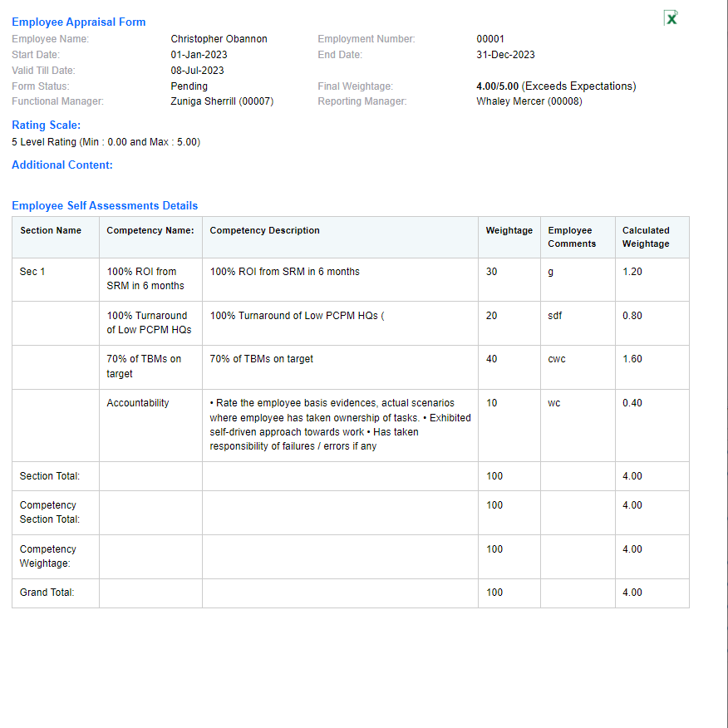Image resolution: width=728 pixels, height=728 pixels.
Task: Click employee comment 'g'
Action: (x=551, y=272)
